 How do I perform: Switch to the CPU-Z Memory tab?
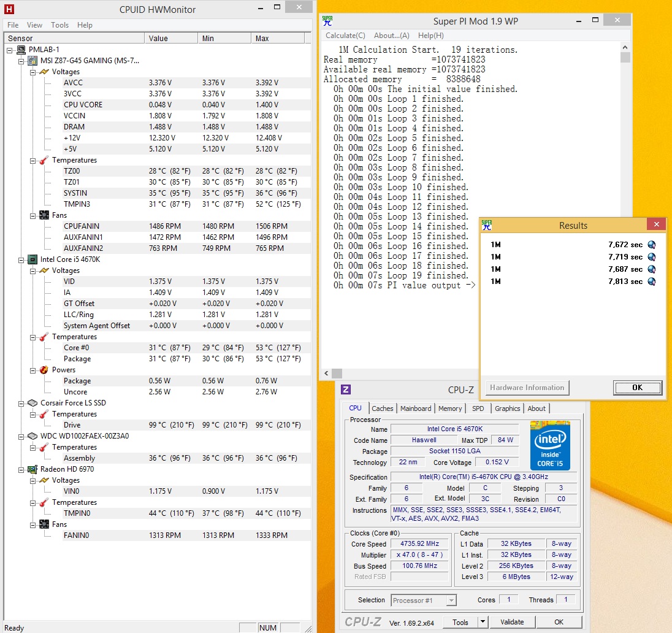pyautogui.click(x=450, y=409)
